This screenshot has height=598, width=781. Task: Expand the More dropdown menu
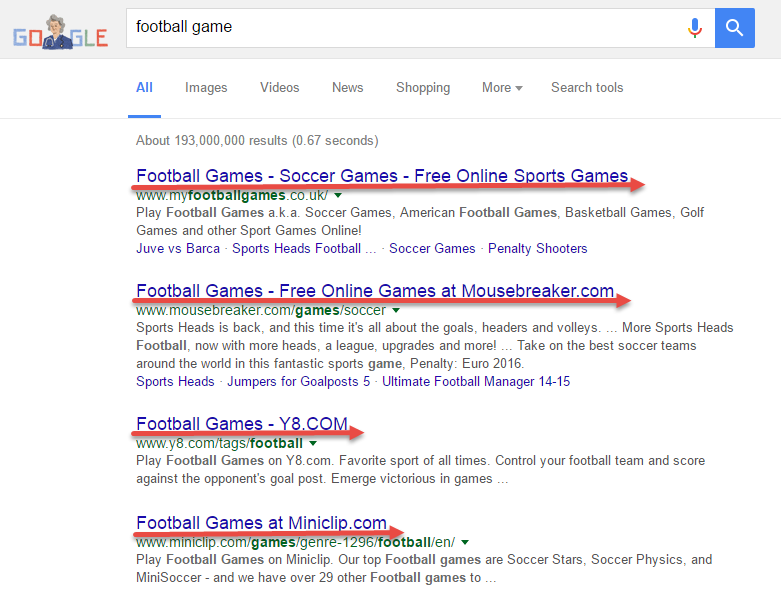click(502, 88)
